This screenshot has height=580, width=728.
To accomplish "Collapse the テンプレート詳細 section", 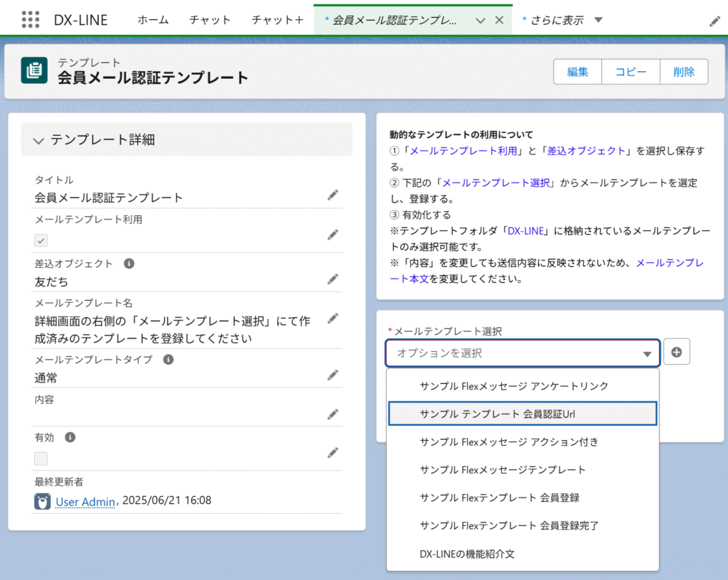I will coord(38,141).
